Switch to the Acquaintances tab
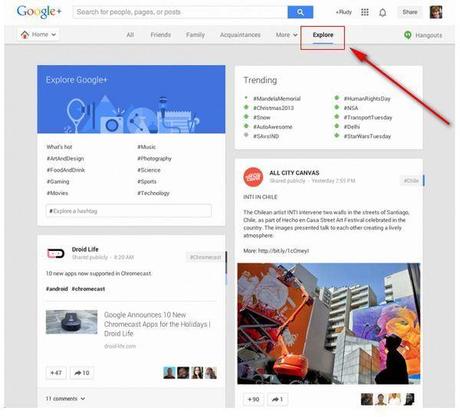The image size is (460, 417). 240,35
